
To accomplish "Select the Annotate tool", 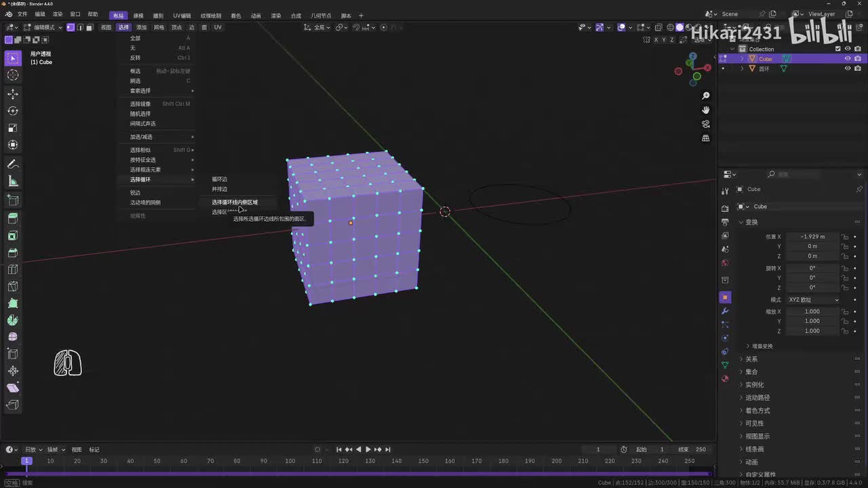I will [13, 164].
